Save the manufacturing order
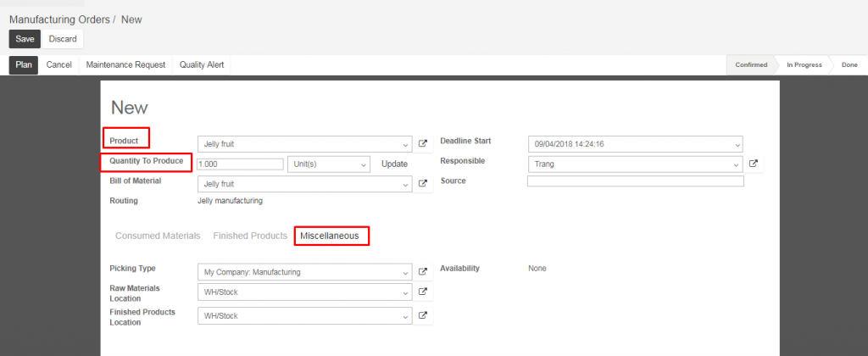 click(x=25, y=39)
